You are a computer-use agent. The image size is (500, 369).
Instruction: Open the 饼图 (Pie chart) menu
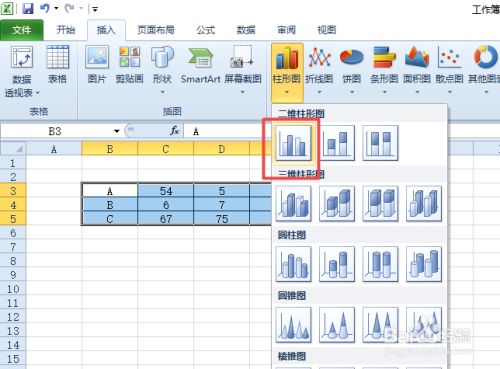point(352,71)
